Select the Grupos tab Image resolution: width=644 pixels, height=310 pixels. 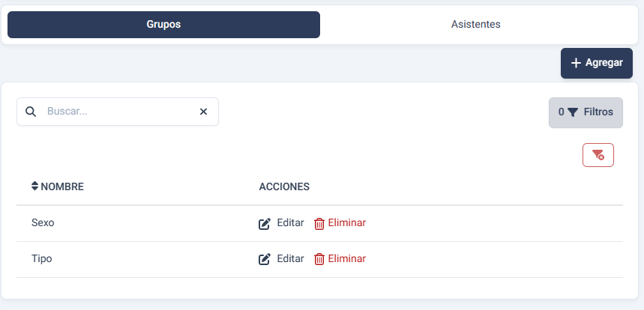click(x=163, y=25)
